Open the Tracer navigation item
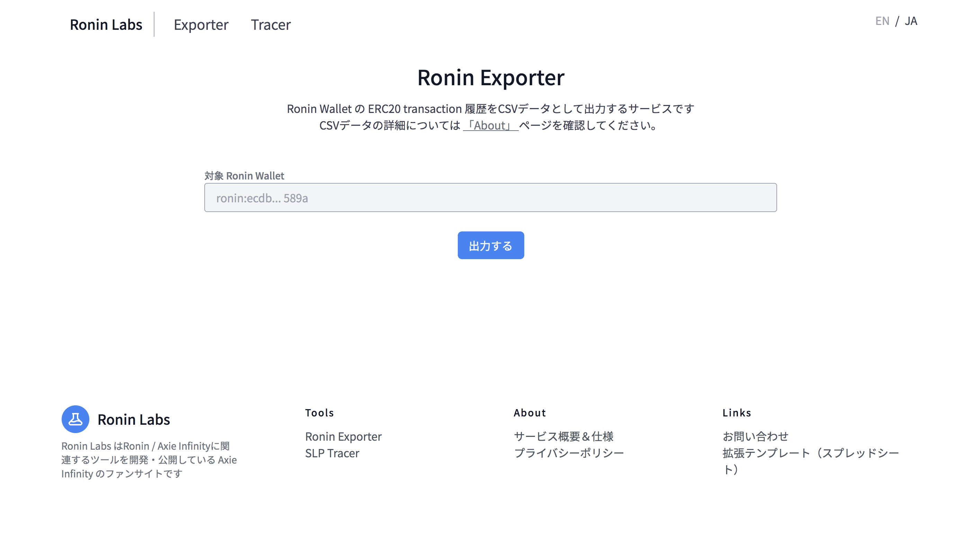This screenshot has width=980, height=537. coord(270,25)
